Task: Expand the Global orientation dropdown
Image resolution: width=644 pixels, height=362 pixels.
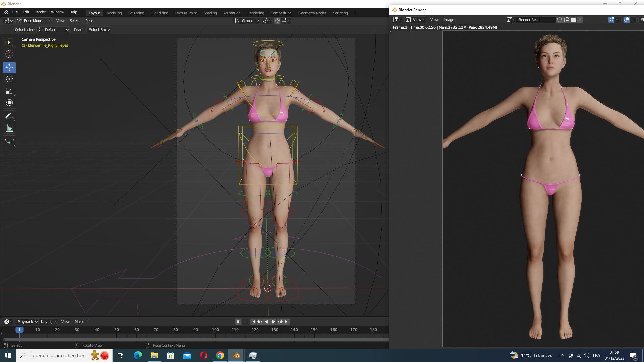Action: click(x=247, y=21)
